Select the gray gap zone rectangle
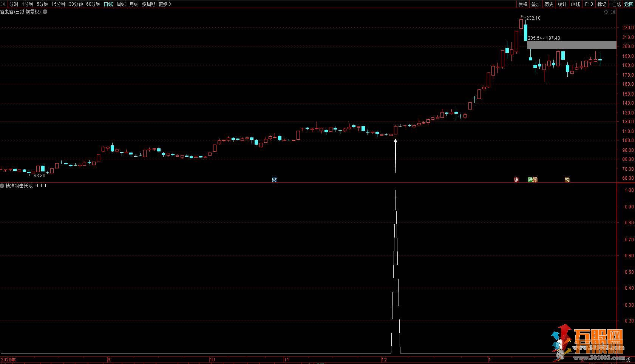Screen dimensions: 635x364 click(x=572, y=45)
